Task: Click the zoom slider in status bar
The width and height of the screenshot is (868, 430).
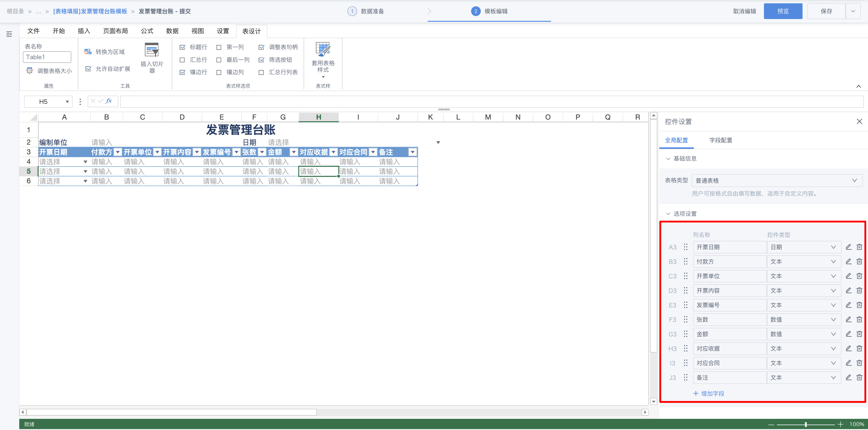Action: click(806, 424)
